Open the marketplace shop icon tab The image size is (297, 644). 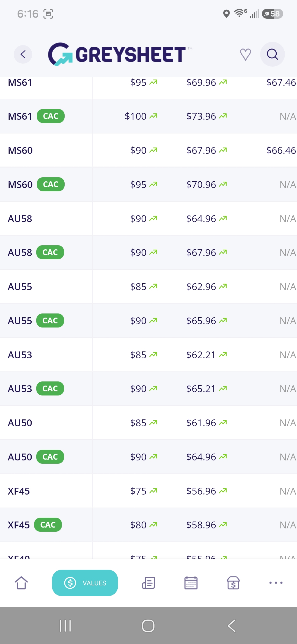point(233,583)
